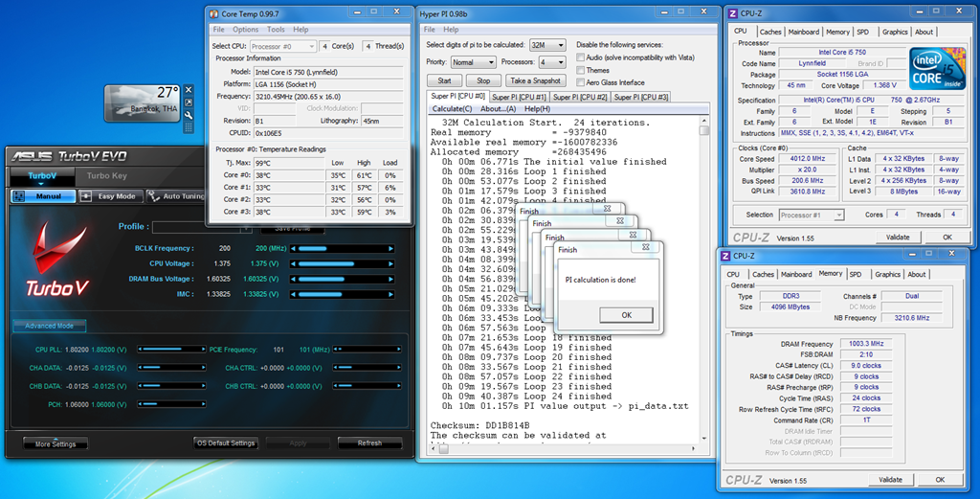Switch to Super PI [CPU #1] tab
The height and width of the screenshot is (499, 980).
pos(520,97)
